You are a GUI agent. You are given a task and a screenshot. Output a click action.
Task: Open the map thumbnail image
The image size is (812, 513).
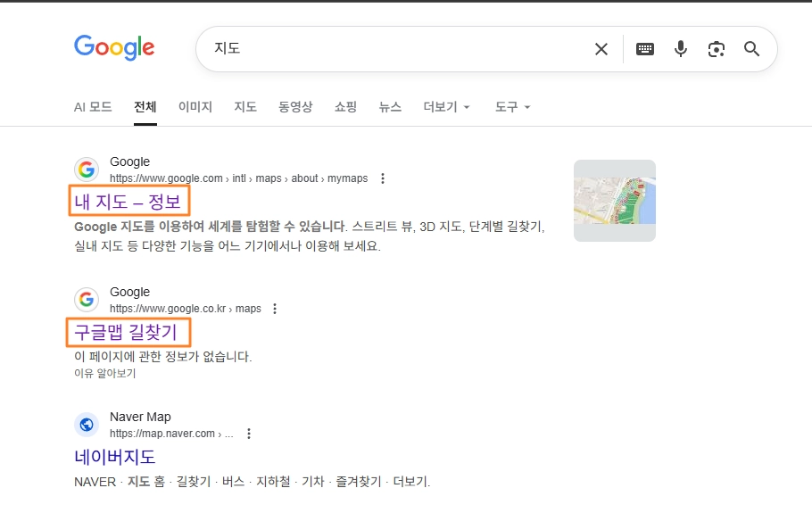[x=615, y=201]
